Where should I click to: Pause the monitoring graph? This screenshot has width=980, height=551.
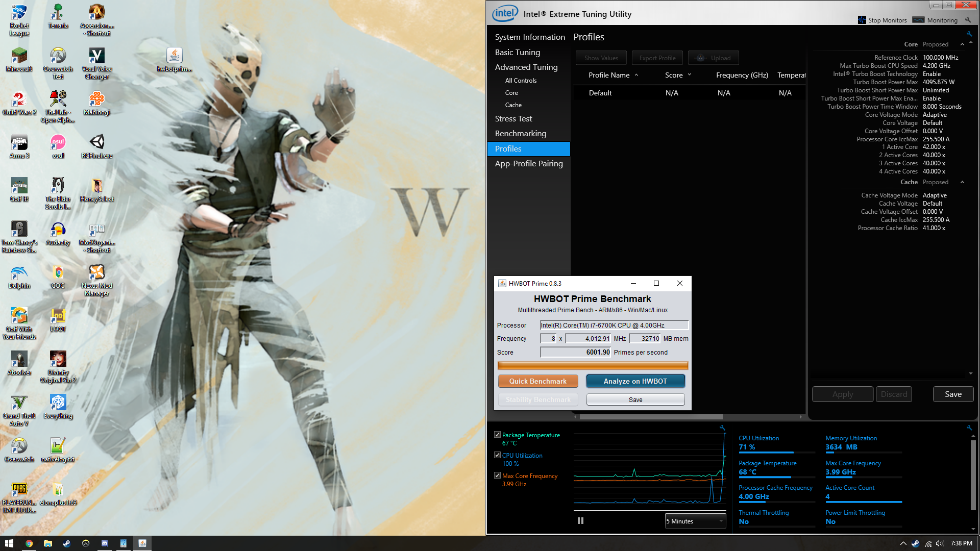pos(580,521)
